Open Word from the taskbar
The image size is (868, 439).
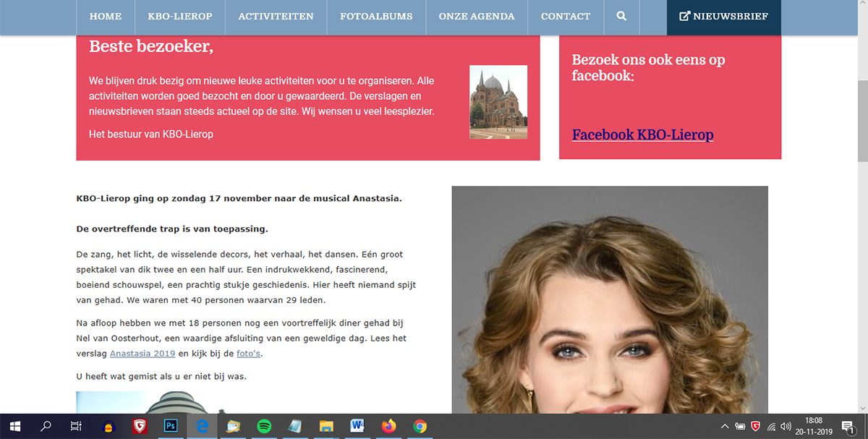[357, 426]
